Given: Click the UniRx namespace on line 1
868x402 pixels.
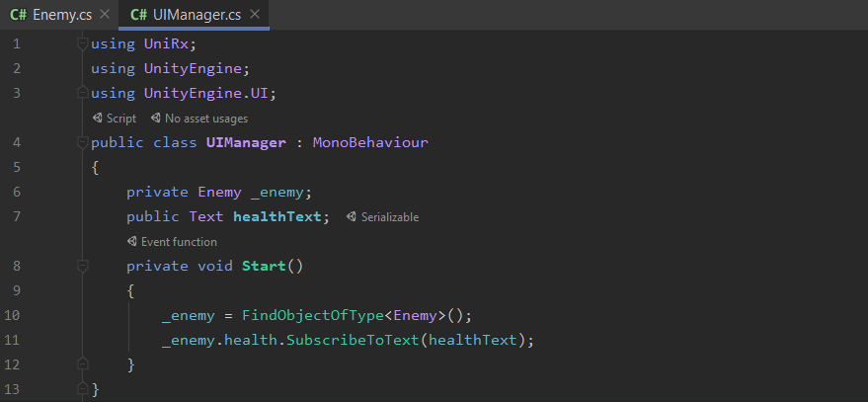Looking at the screenshot, I should point(166,43).
